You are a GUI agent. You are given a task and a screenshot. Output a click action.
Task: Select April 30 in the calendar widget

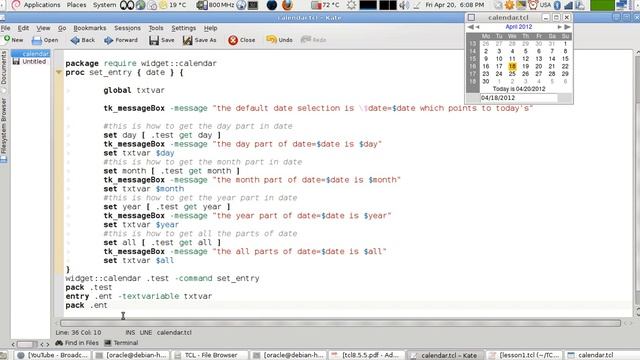pyautogui.click(x=486, y=81)
